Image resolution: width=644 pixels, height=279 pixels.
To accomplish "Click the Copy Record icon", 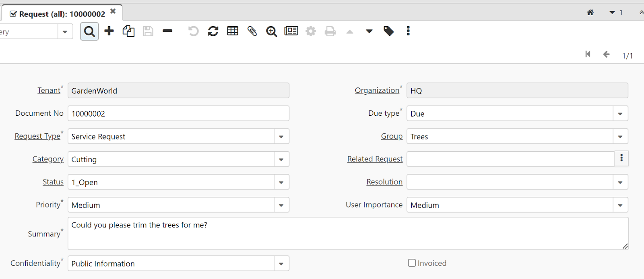I will [128, 31].
